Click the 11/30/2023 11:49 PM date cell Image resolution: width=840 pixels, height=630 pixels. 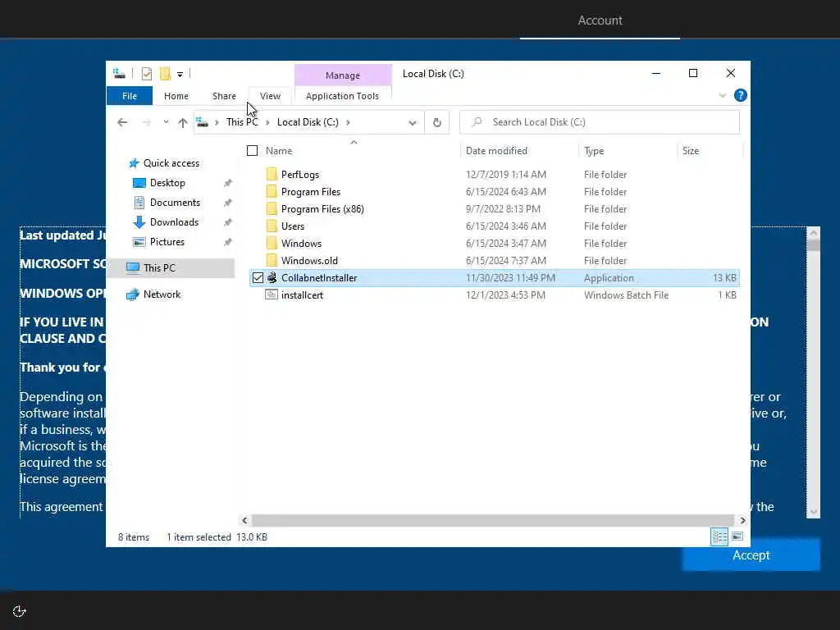(x=510, y=277)
